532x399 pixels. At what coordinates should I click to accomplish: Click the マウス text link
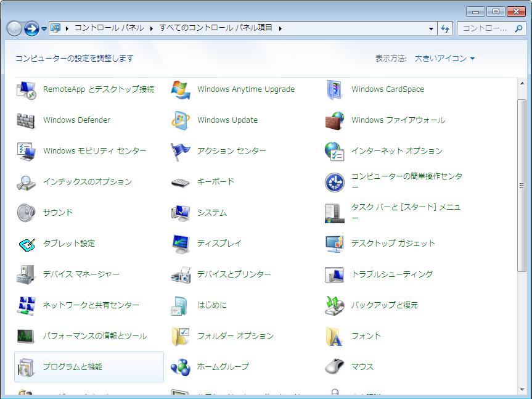(x=362, y=367)
